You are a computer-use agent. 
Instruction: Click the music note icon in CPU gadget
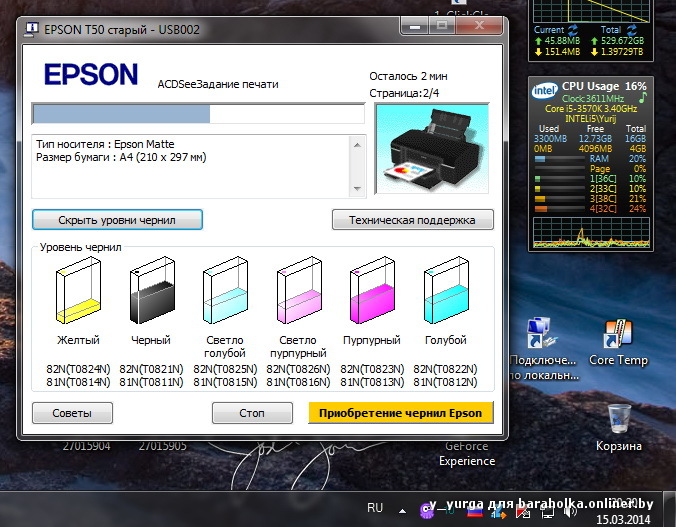(643, 97)
